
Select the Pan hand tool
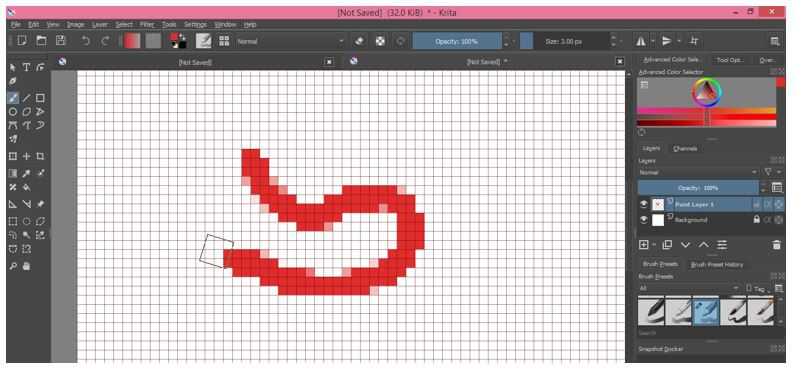pyautogui.click(x=26, y=266)
